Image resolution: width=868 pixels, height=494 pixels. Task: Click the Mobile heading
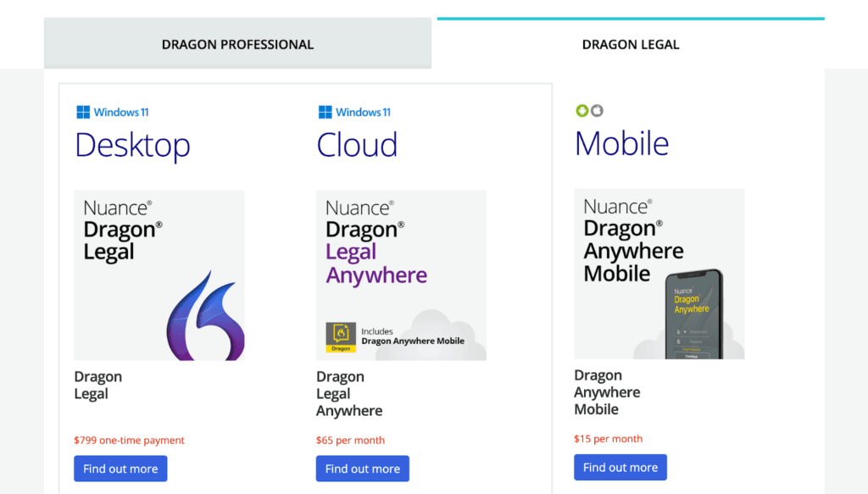pos(621,143)
